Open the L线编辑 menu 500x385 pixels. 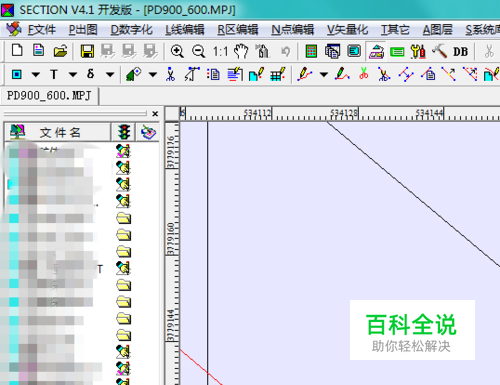[x=185, y=30]
